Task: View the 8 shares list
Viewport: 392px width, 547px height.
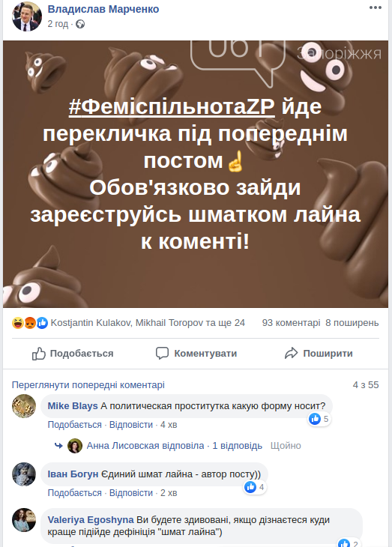Action: (352, 323)
